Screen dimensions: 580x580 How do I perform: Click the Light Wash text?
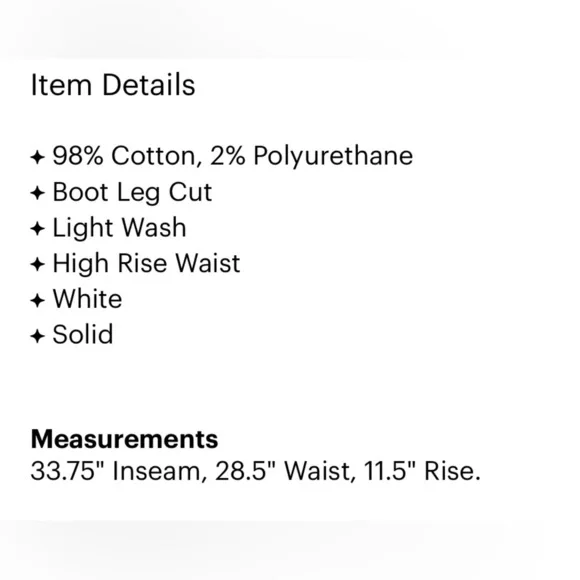click(119, 227)
